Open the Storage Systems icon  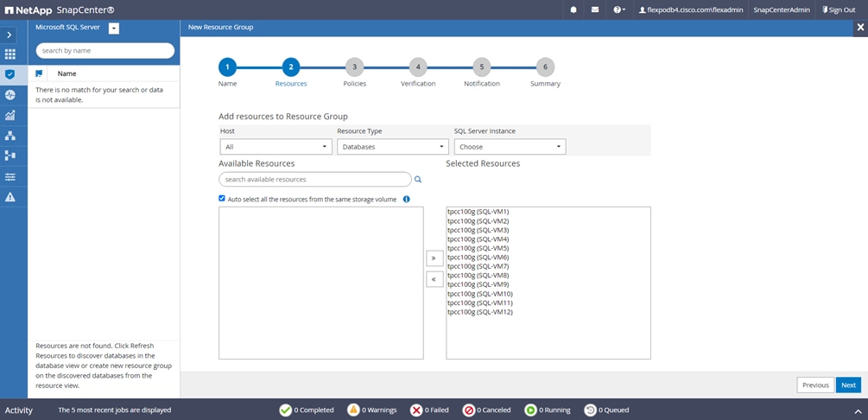point(10,156)
